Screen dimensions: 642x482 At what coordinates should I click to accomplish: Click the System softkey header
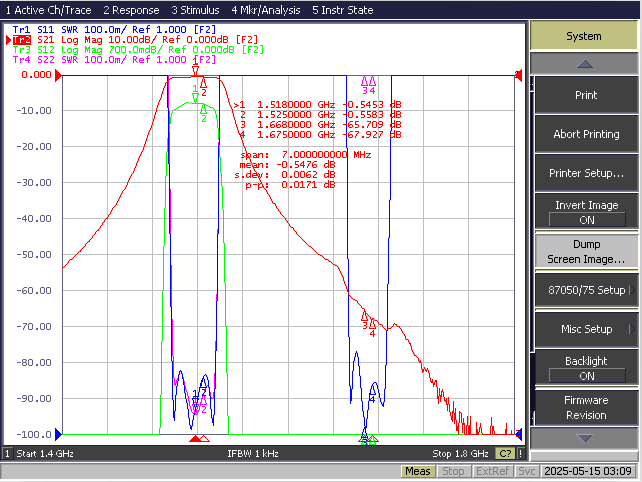584,36
